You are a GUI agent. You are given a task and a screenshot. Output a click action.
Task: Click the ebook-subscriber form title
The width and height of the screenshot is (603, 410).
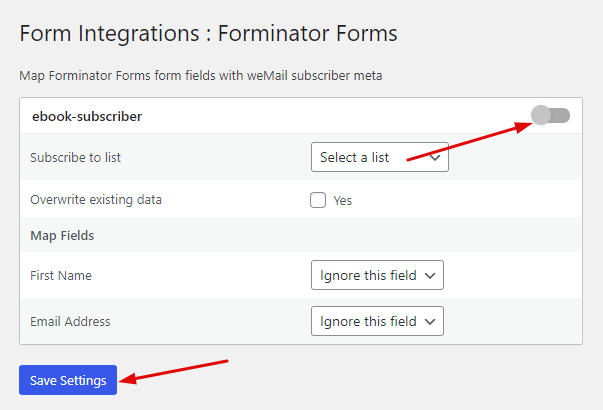click(87, 116)
